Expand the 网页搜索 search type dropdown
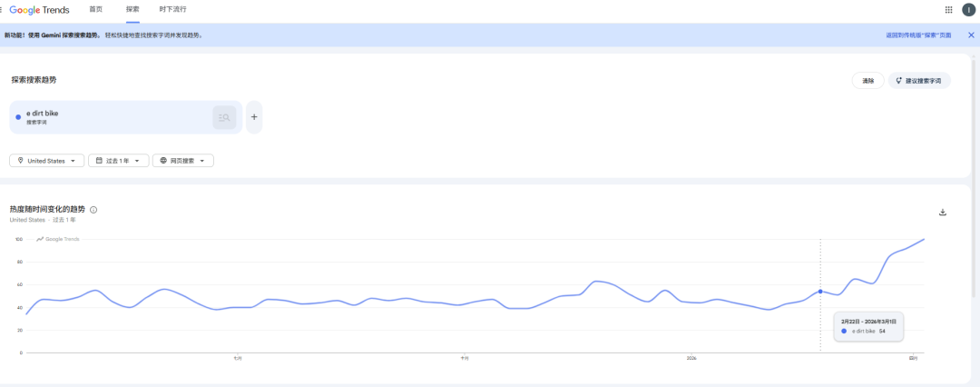Viewport: 980px width, 387px height. (183, 161)
